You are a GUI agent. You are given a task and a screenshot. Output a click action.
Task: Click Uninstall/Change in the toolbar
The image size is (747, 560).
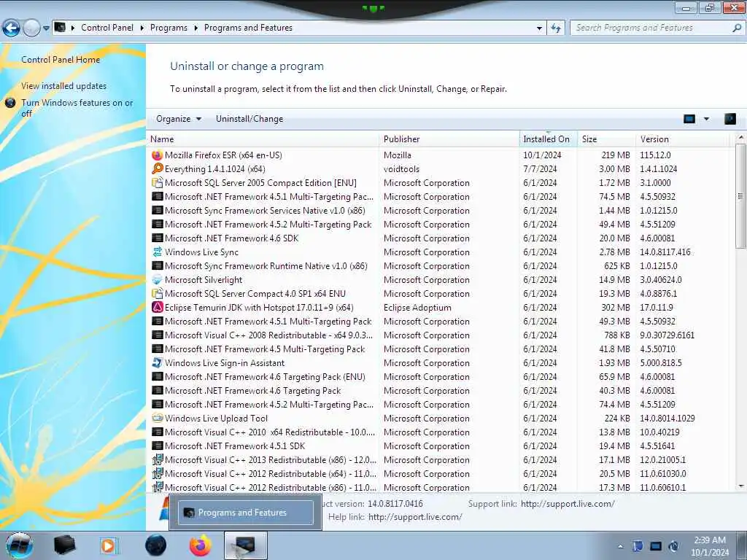coord(249,119)
